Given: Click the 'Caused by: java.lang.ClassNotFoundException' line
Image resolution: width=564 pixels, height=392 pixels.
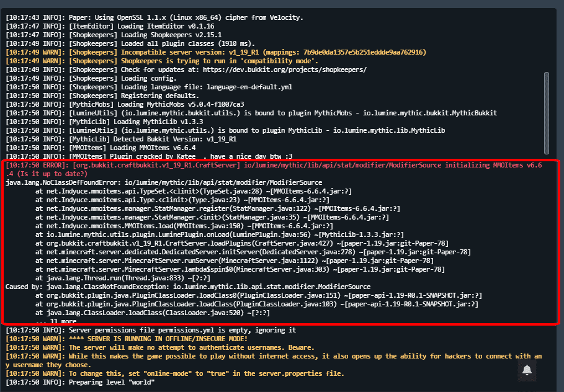Looking at the screenshot, I should (188, 287).
